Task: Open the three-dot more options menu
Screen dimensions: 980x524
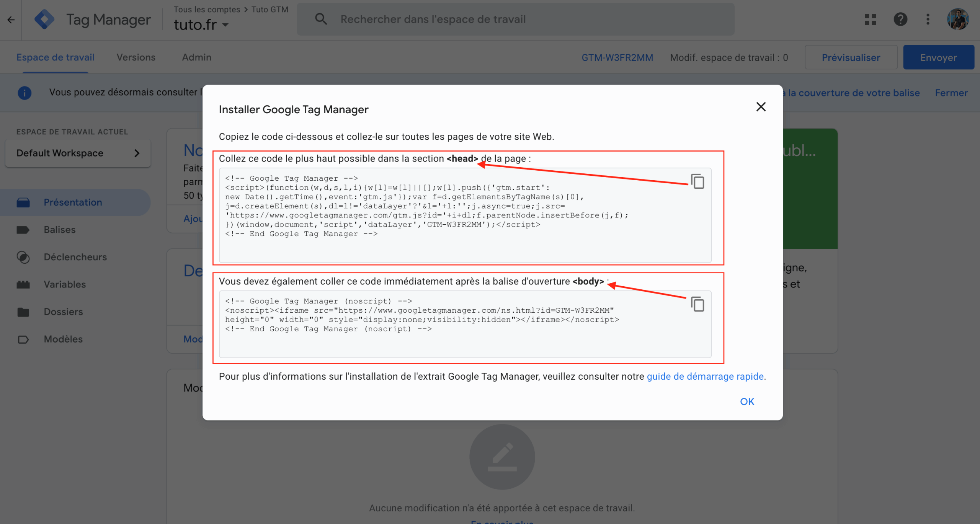Action: (x=928, y=19)
